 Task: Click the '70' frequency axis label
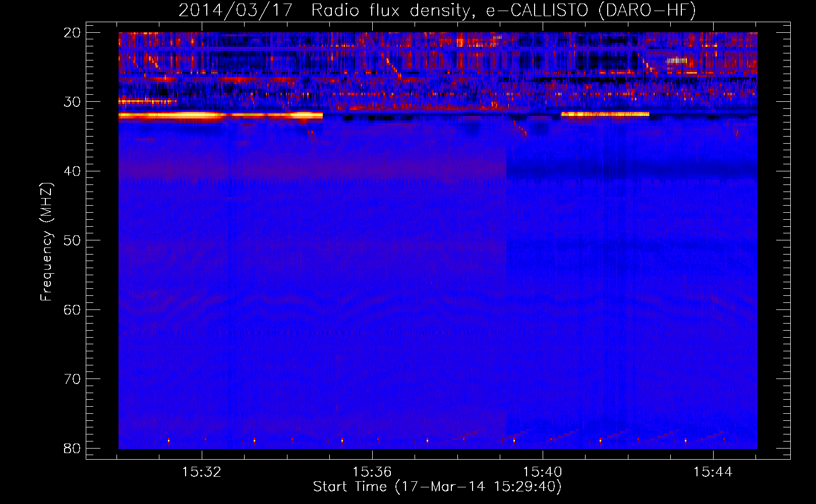72,379
